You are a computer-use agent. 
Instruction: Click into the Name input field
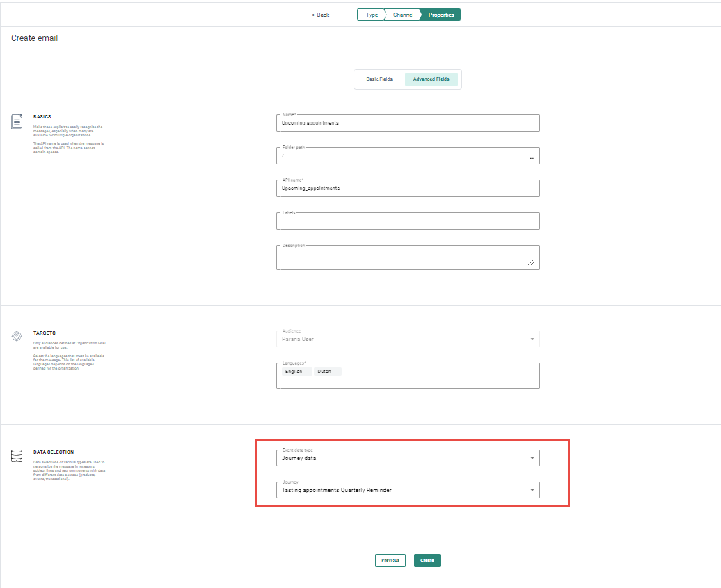point(407,122)
